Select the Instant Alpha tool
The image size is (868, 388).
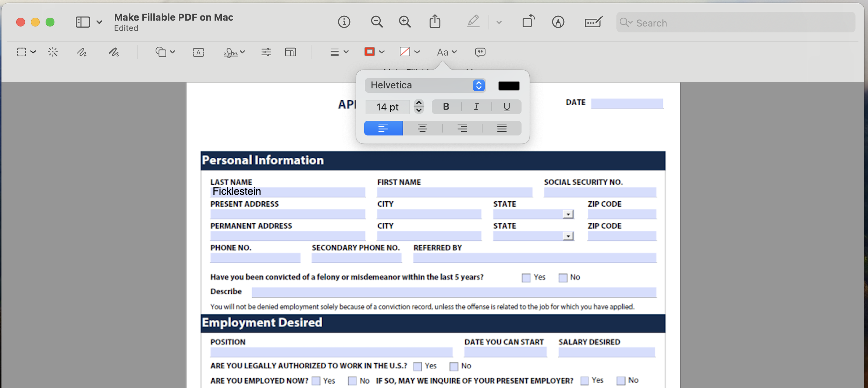(53, 52)
